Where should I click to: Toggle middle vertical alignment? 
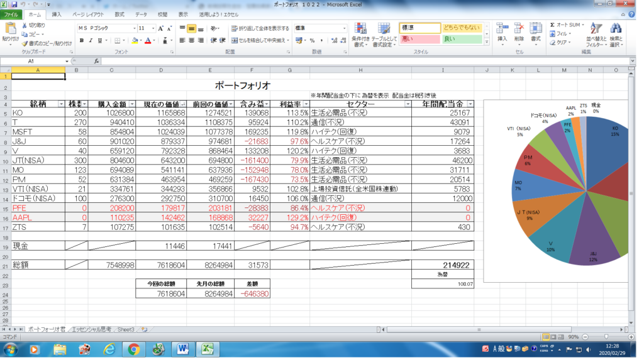(x=191, y=28)
